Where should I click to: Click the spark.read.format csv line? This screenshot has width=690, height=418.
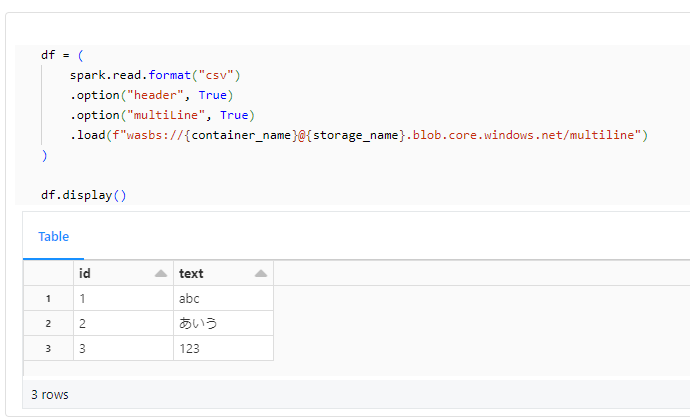155,75
